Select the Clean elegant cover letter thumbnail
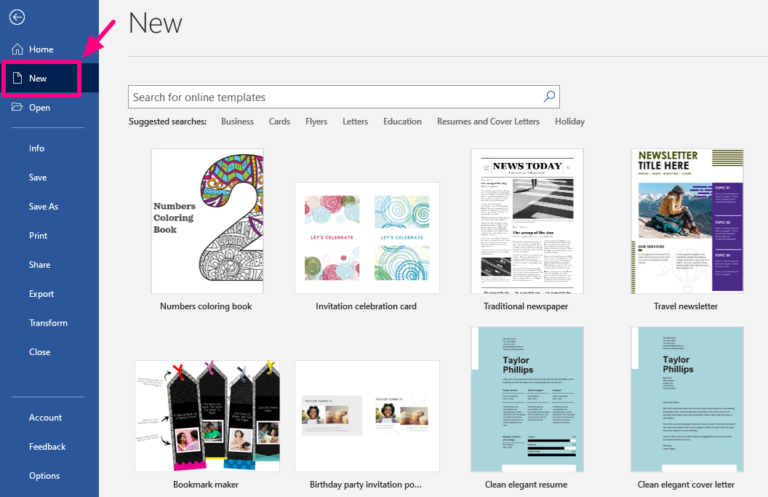This screenshot has height=497, width=768. tap(687, 400)
